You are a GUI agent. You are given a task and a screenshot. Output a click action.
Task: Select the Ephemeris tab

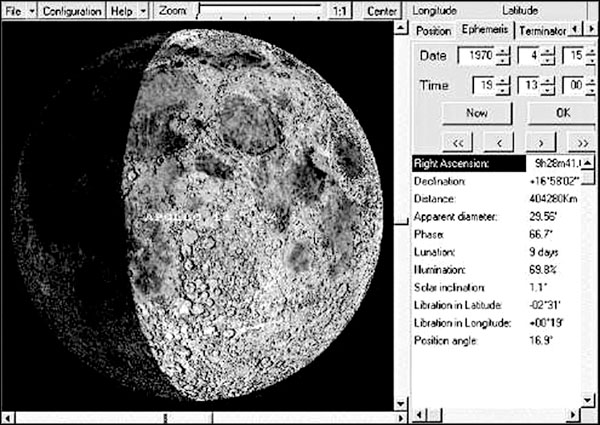point(485,29)
